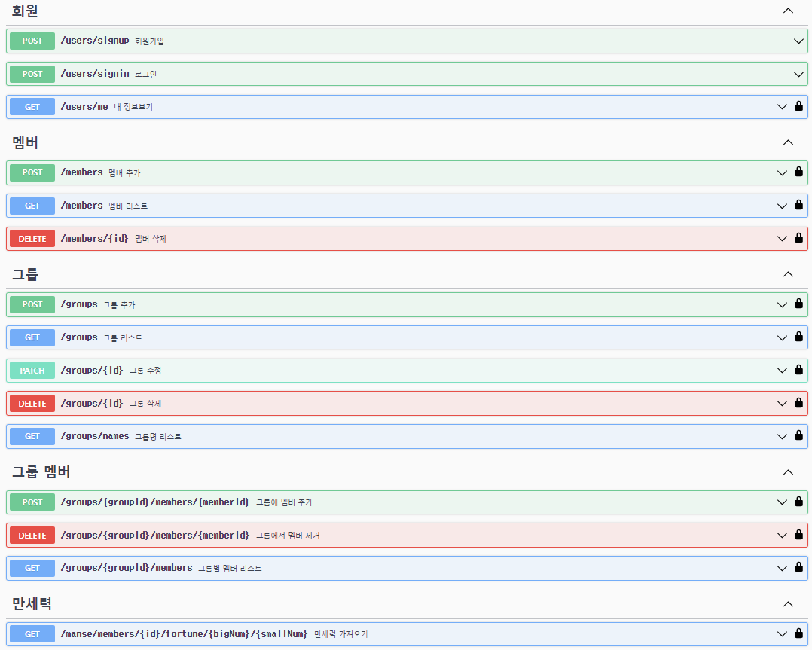Viewport: 812px width, 650px height.
Task: Click the 그룹 수정 description text
Action: (x=145, y=371)
